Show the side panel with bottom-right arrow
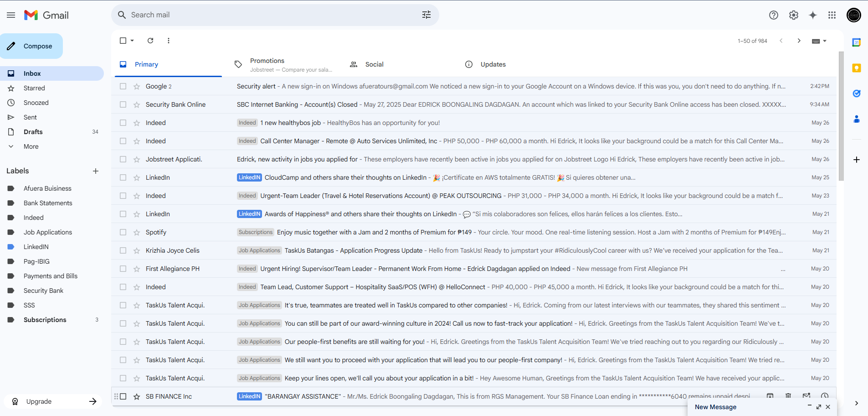 [x=857, y=403]
